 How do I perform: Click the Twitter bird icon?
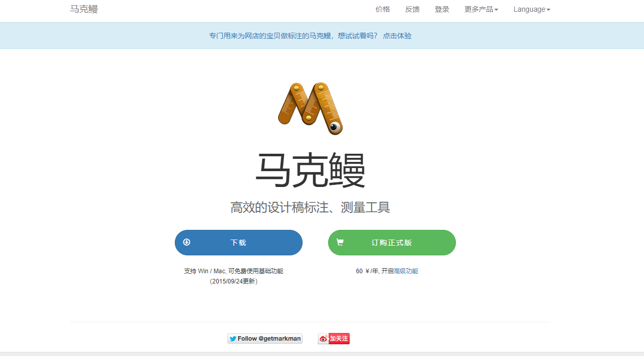click(233, 339)
